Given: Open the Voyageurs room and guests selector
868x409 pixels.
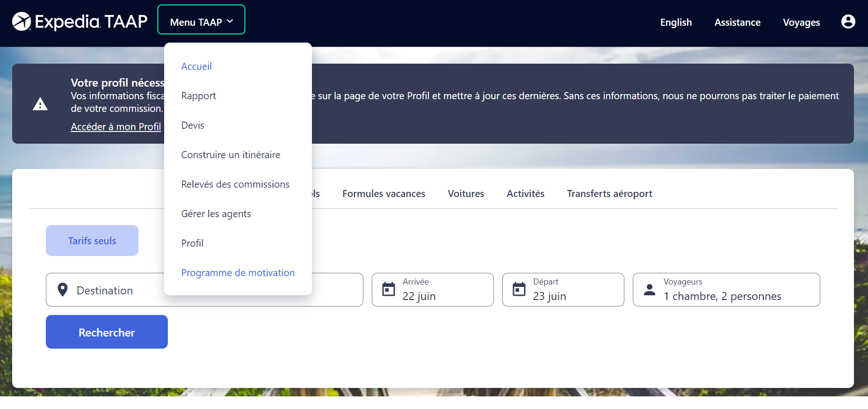Looking at the screenshot, I should pos(726,290).
